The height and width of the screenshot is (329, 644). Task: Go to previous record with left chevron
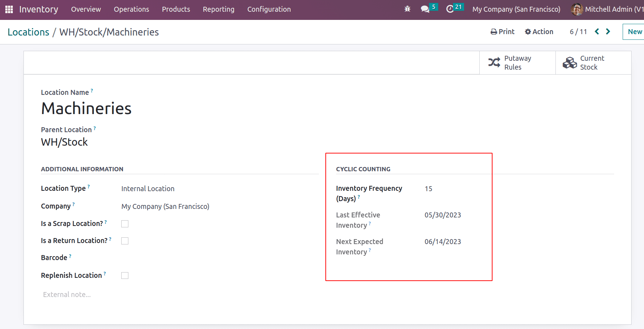pyautogui.click(x=597, y=32)
